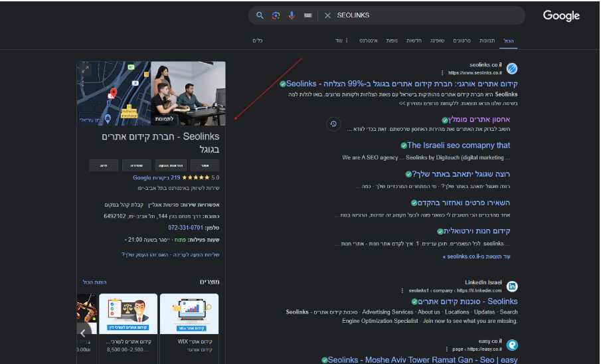Switch to the אינטרנט (Web) tab
Viewport: 601px width, 364px height.
pyautogui.click(x=369, y=41)
